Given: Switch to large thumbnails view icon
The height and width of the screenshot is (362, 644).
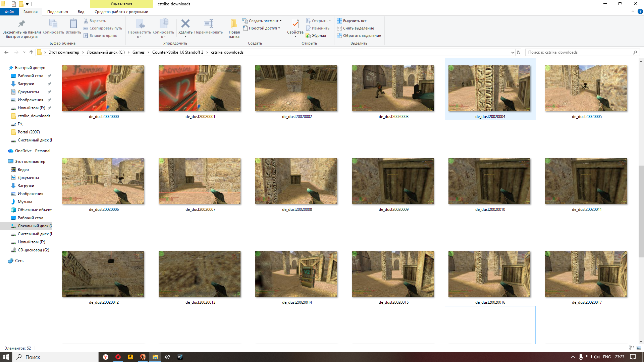Looking at the screenshot, I should [x=639, y=348].
